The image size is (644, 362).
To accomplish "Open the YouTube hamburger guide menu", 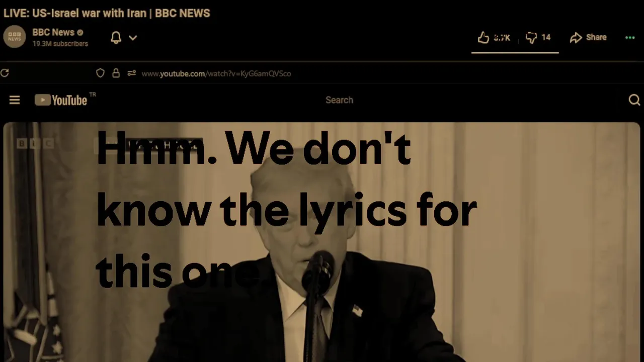I will tap(15, 100).
